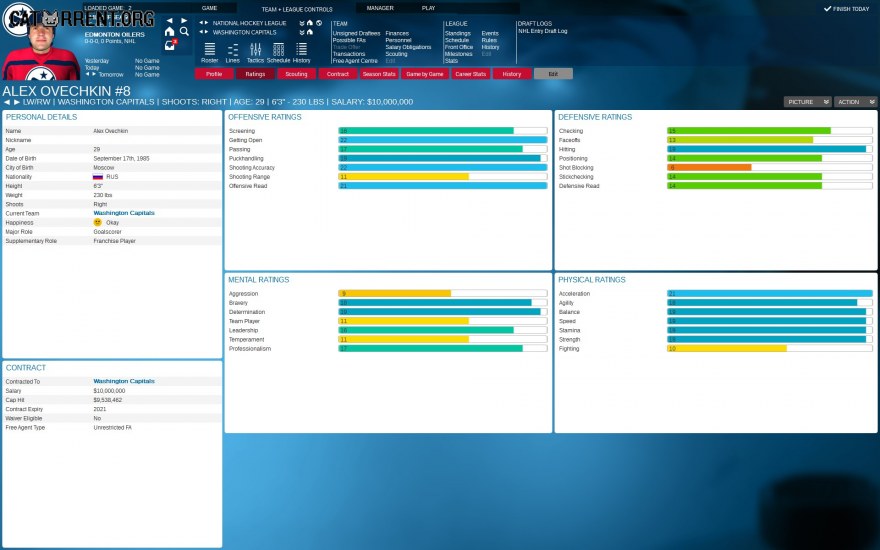Click the Fighting rating bar
The height and width of the screenshot is (550, 880).
pyautogui.click(x=769, y=349)
